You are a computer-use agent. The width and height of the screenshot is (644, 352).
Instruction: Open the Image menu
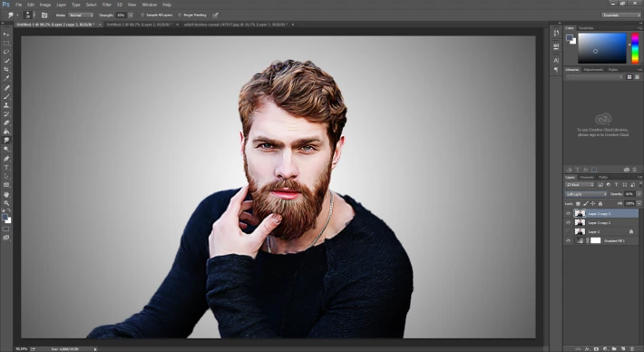click(x=45, y=5)
